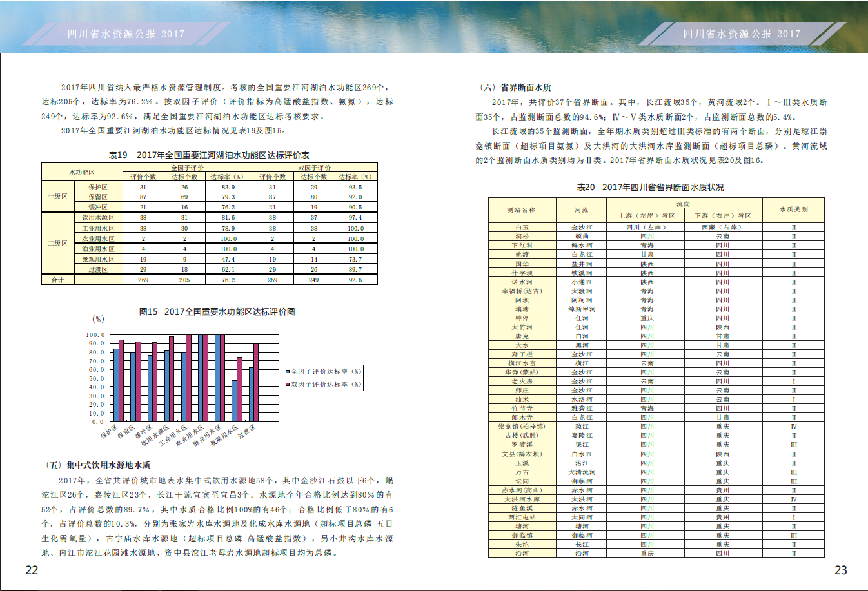The height and width of the screenshot is (591, 868).
Task: Click the blue 全因子评价达标率 legend swatch
Action: pos(287,372)
